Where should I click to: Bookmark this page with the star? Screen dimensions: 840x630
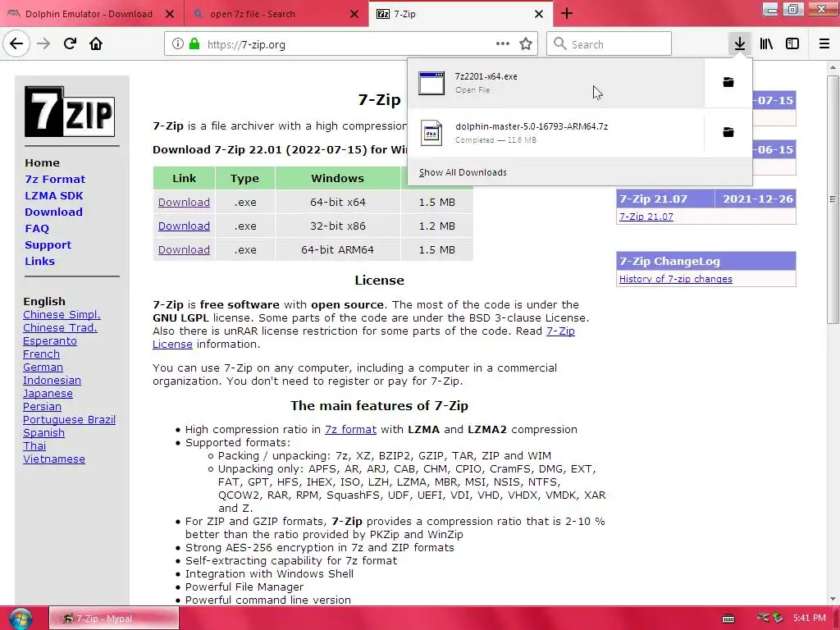pos(526,44)
